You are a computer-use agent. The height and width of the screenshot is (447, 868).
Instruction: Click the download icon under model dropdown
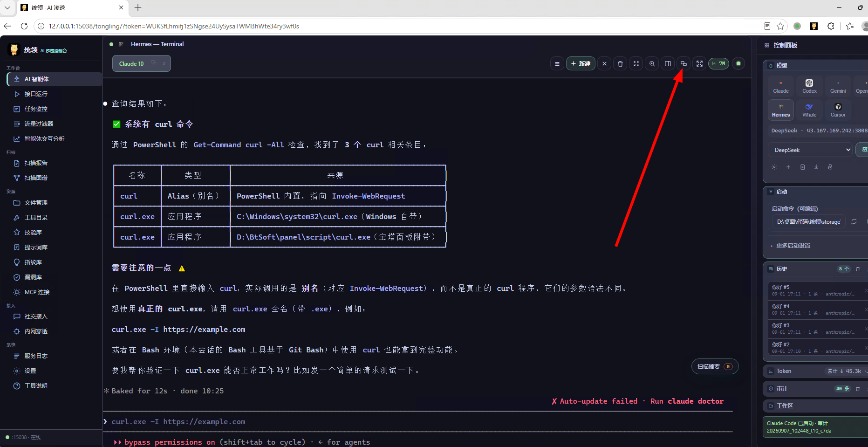pos(816,167)
